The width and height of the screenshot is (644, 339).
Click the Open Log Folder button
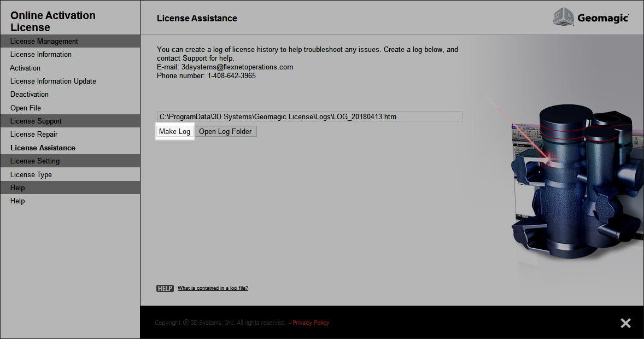click(225, 131)
